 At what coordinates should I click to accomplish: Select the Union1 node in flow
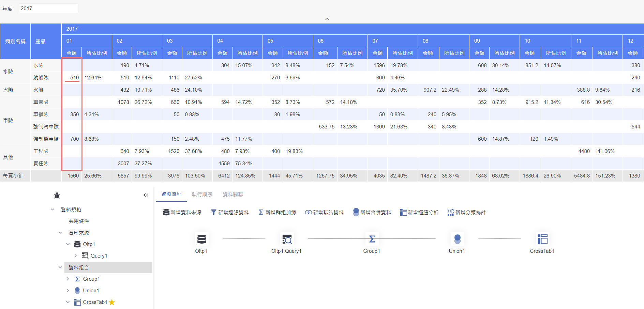tap(457, 239)
